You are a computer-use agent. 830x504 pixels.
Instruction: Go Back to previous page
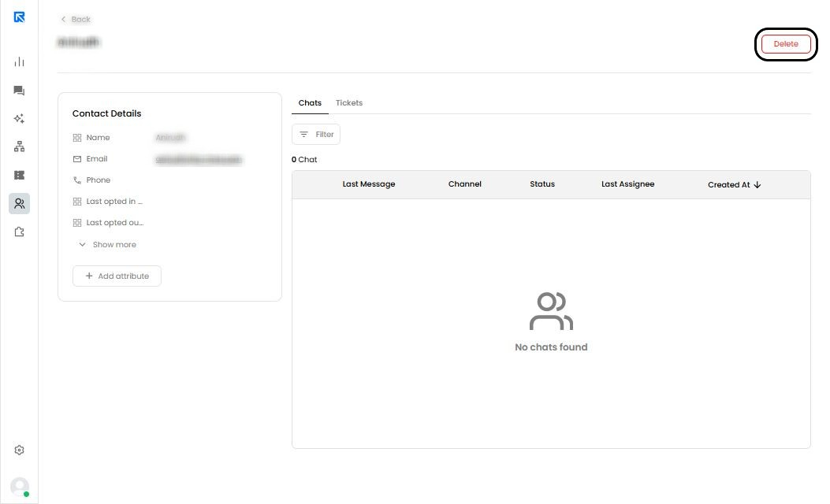[x=76, y=19]
